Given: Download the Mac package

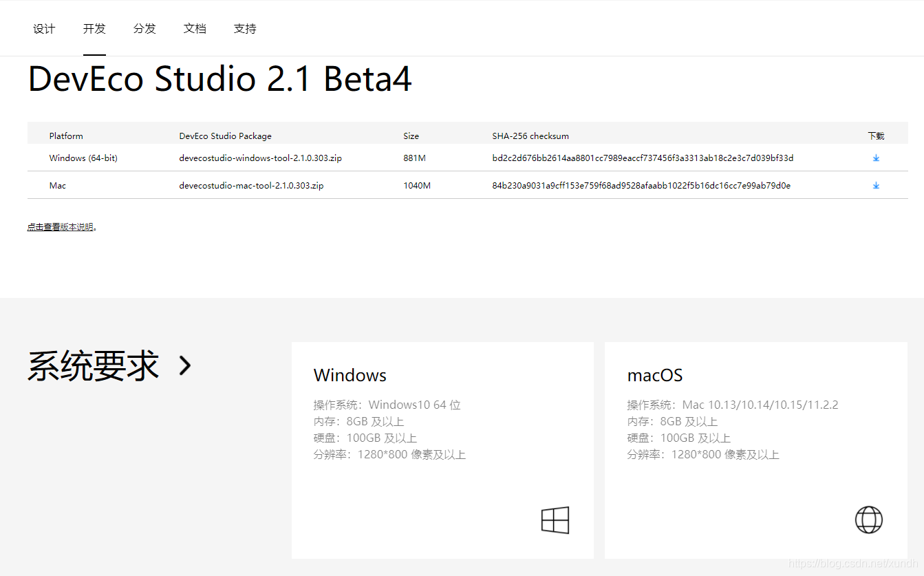Looking at the screenshot, I should 876,186.
